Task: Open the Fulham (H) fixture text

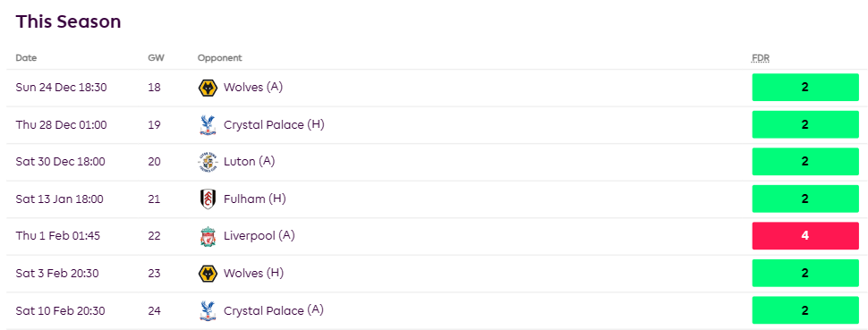Action: [255, 199]
